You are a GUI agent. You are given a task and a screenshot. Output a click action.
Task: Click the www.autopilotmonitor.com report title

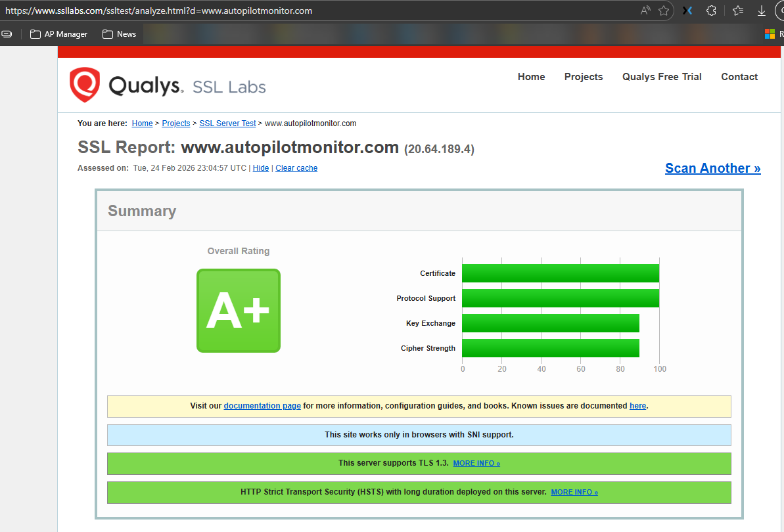click(290, 147)
